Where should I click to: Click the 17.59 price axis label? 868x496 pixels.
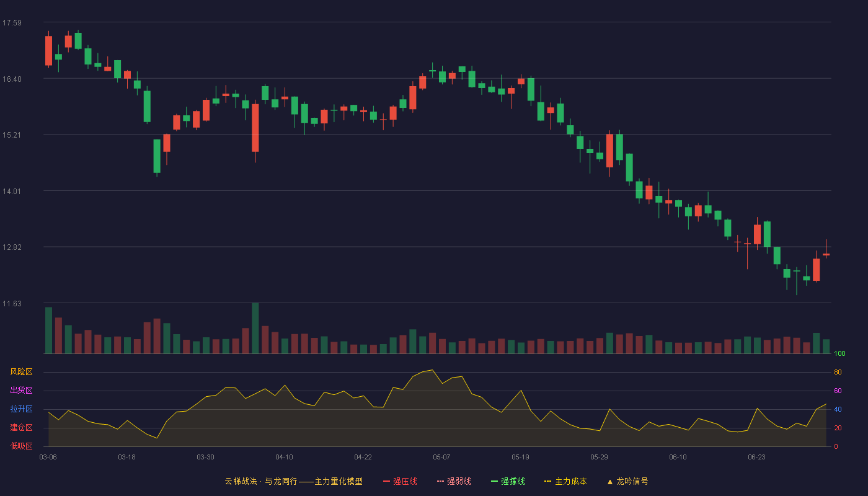click(12, 23)
